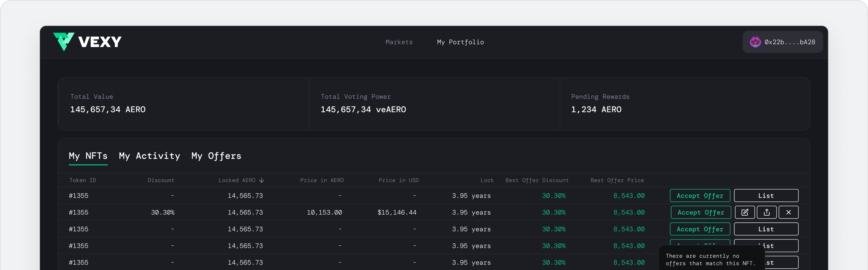Viewport: 868px width, 270px height.
Task: Click the edit listing pencil icon
Action: click(745, 212)
